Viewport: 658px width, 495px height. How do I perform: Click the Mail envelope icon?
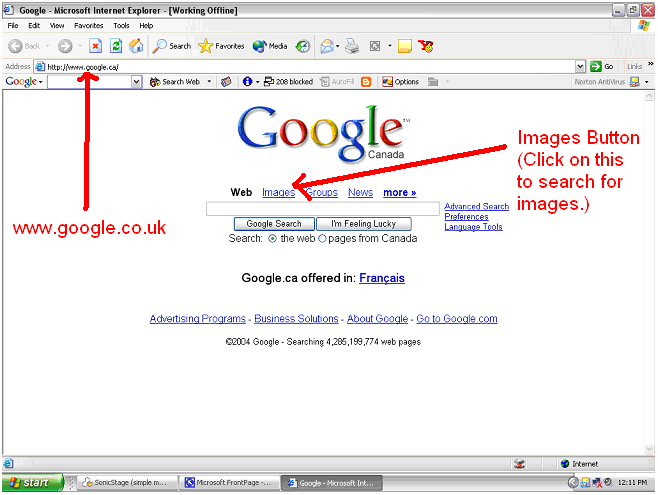(x=327, y=46)
